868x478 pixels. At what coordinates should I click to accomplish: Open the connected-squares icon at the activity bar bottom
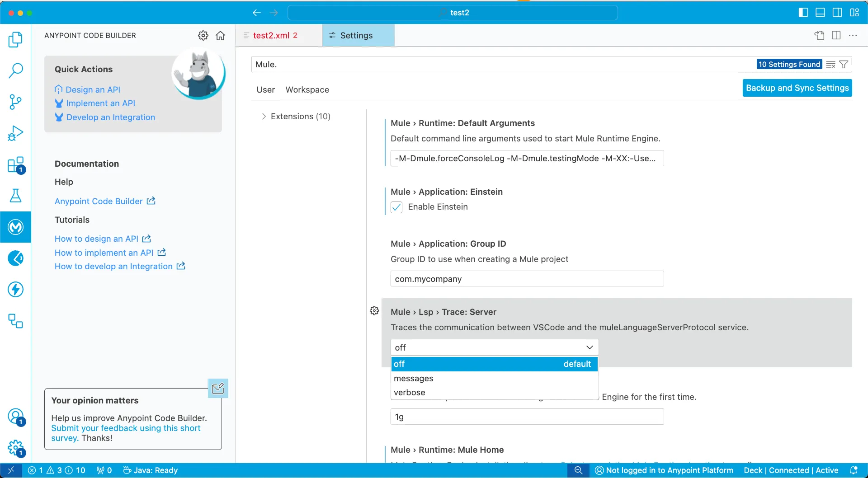tap(15, 321)
